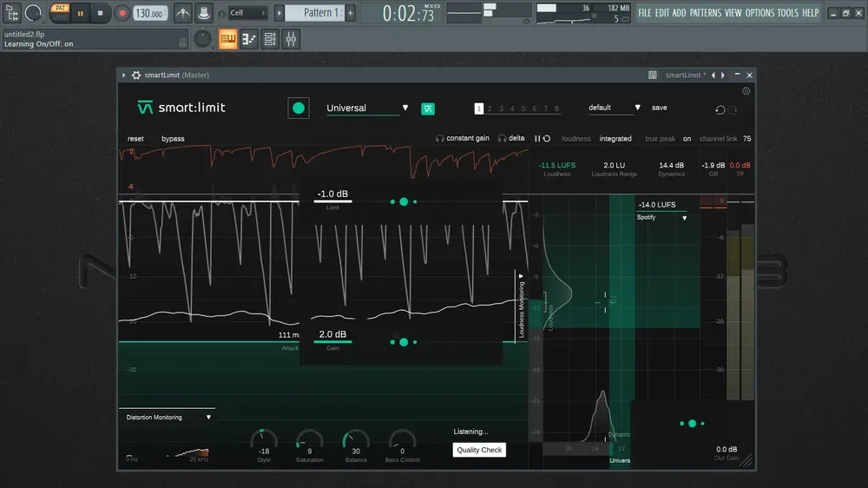Image resolution: width=868 pixels, height=488 pixels.
Task: Toggle bypass on the limiter
Action: click(173, 139)
